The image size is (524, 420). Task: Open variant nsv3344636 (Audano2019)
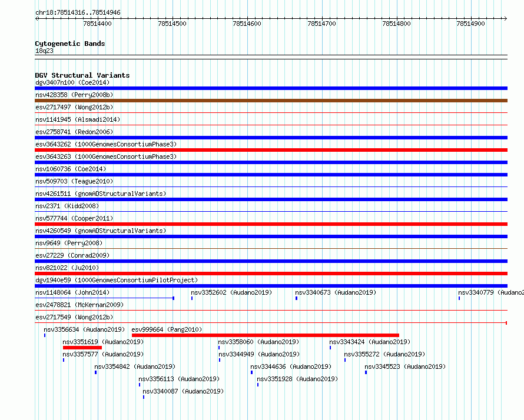tap(291, 366)
